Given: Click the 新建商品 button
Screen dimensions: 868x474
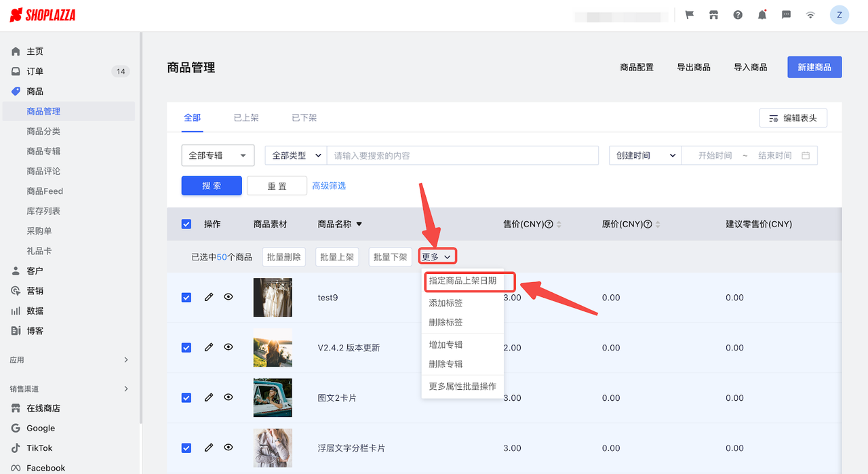Looking at the screenshot, I should [814, 66].
